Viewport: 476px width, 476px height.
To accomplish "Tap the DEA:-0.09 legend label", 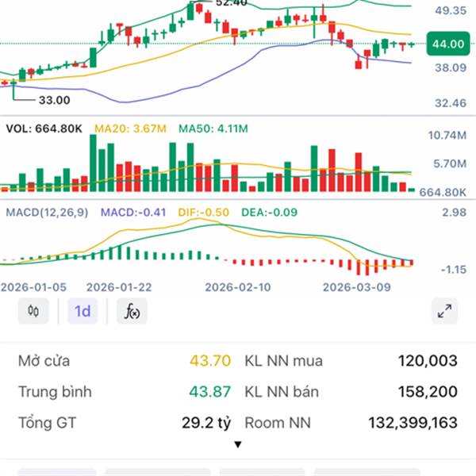I will (x=269, y=212).
